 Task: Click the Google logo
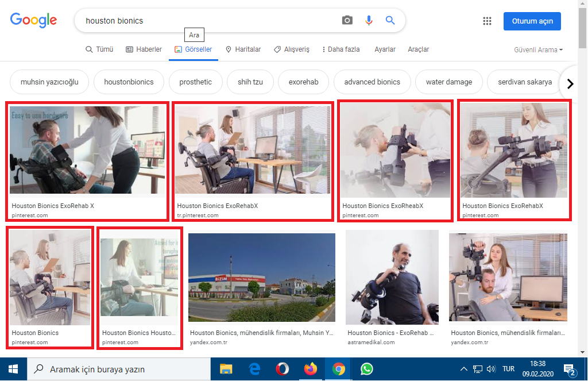pyautogui.click(x=33, y=20)
